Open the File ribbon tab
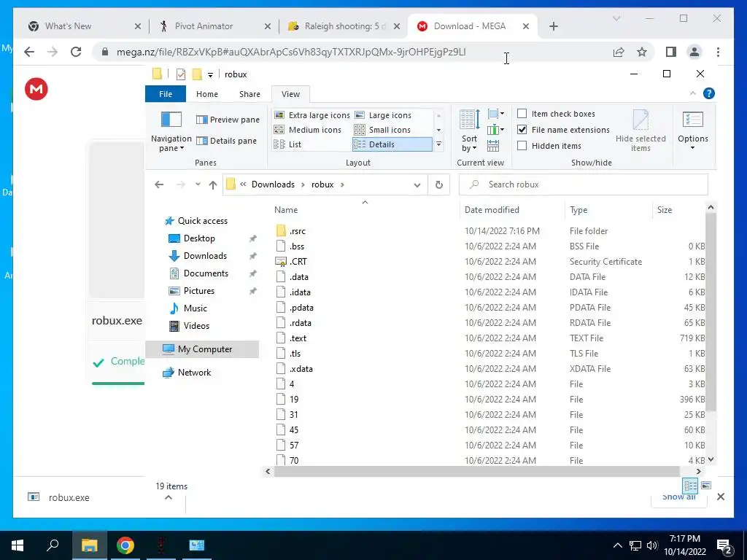 [x=166, y=94]
